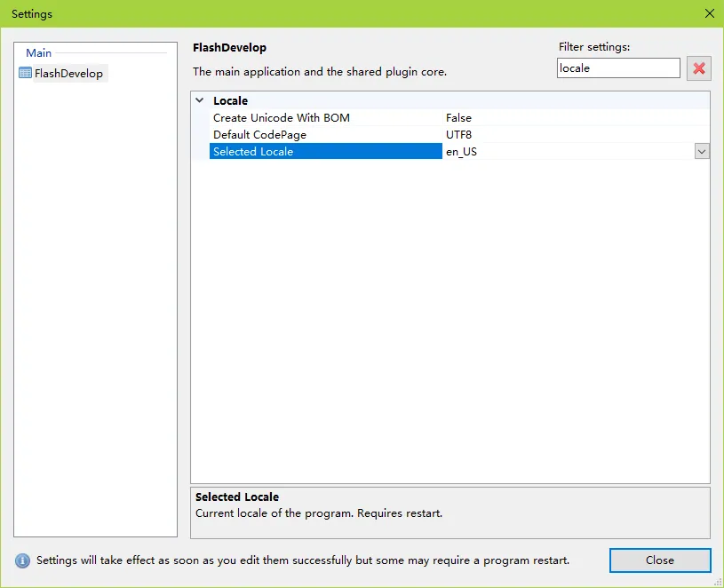Click the Locale category header label
This screenshot has height=588, width=724.
click(230, 101)
